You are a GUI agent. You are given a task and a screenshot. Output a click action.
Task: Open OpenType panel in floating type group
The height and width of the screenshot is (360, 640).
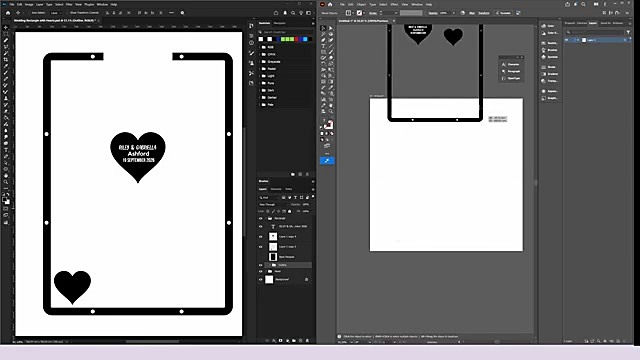pos(511,78)
